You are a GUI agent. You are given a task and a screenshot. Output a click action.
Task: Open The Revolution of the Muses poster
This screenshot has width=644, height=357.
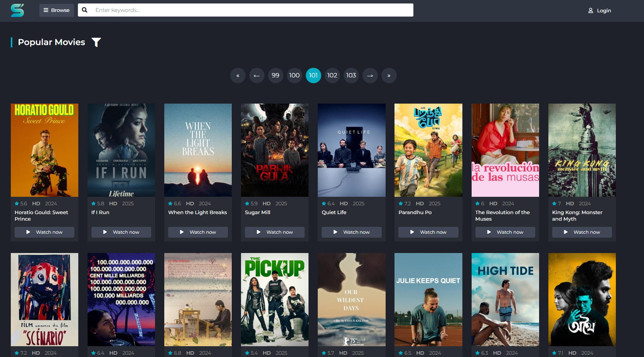[505, 150]
